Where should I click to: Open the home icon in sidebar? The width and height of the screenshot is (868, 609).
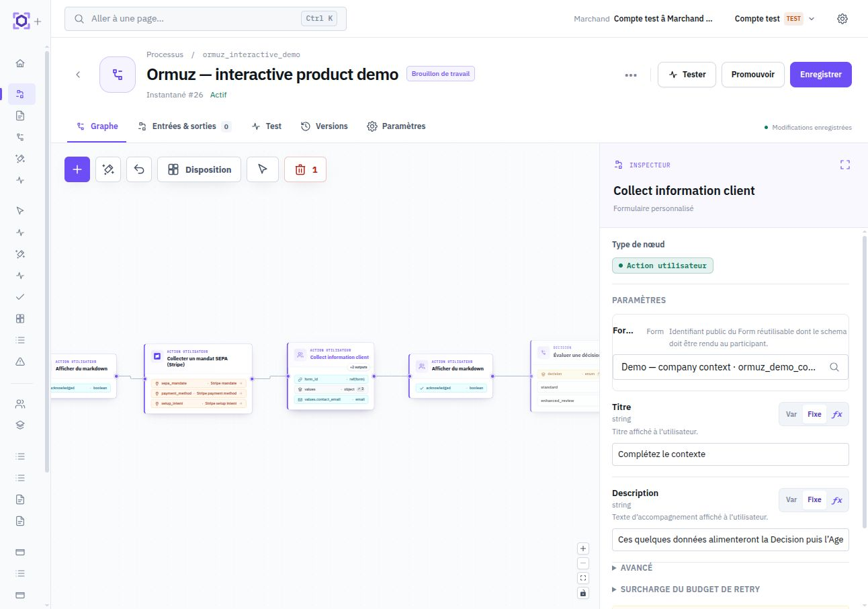coord(20,63)
